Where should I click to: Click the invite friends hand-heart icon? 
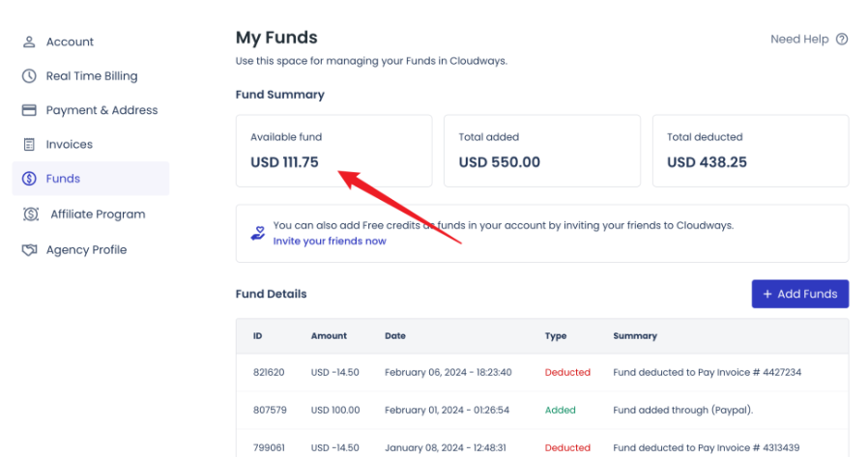(256, 233)
